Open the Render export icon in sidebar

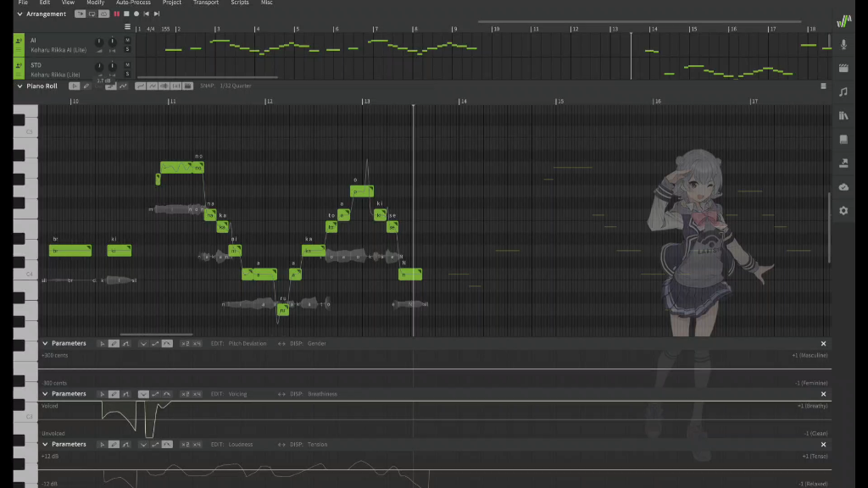[843, 163]
